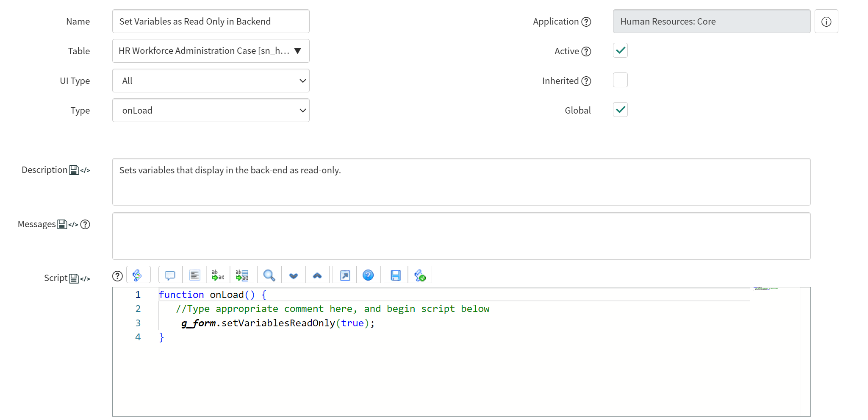
Task: Click the format code icon
Action: (x=194, y=275)
